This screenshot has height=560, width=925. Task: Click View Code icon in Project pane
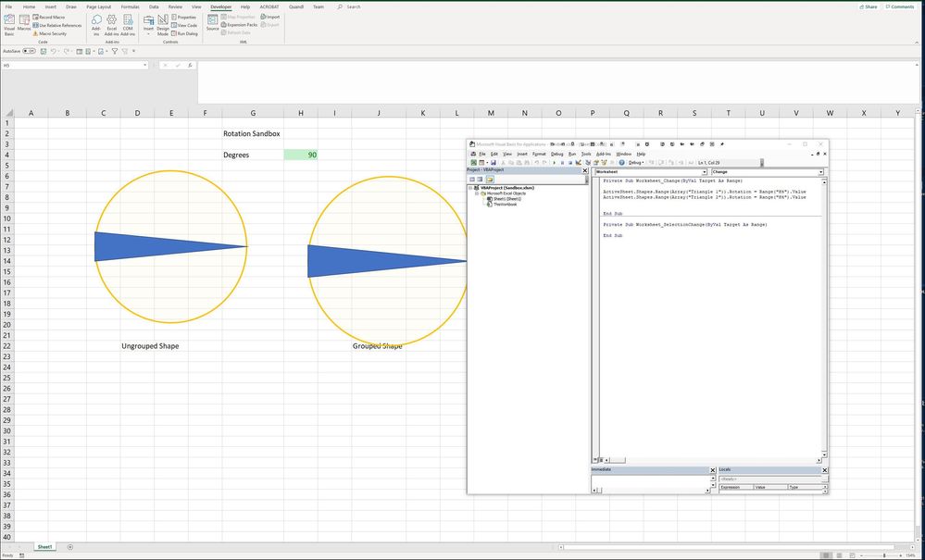[x=472, y=180]
